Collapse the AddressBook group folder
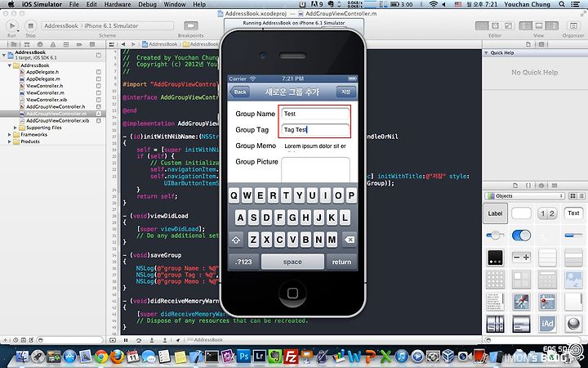The height and width of the screenshot is (368, 588). coord(9,65)
